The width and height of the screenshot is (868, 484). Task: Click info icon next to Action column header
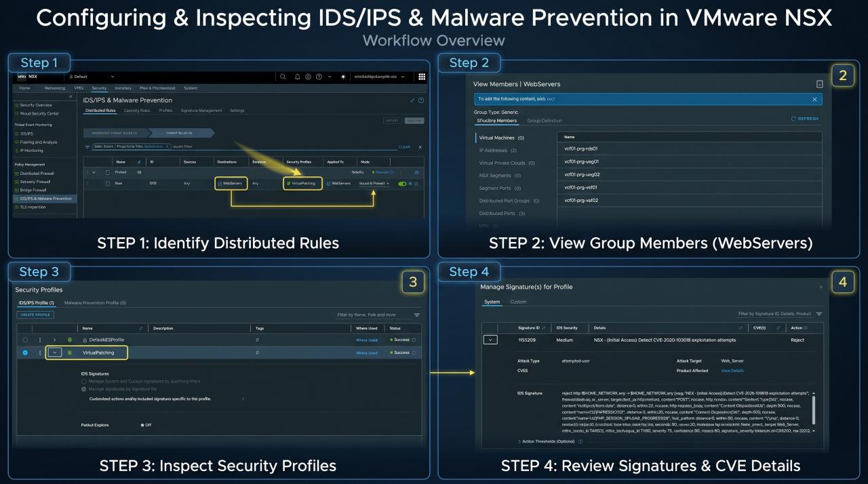click(806, 327)
